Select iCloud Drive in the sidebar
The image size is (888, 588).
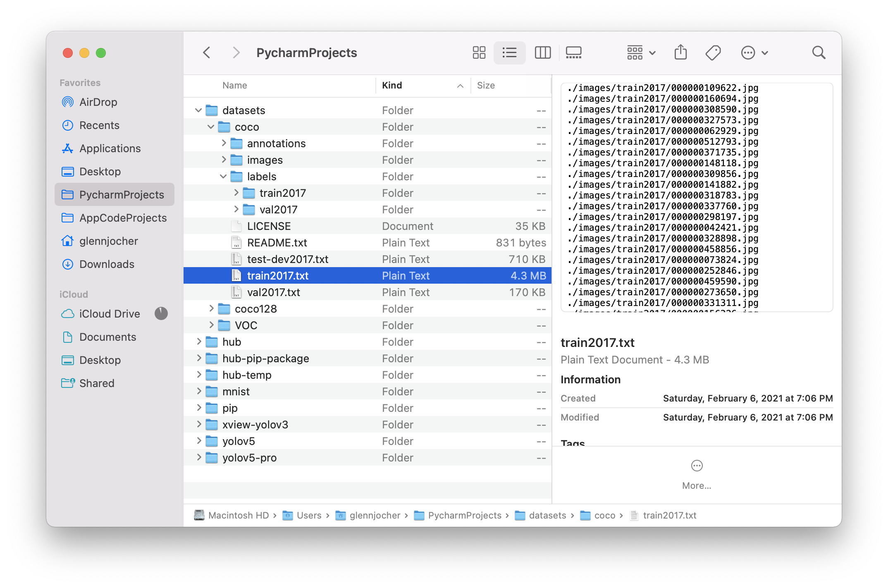tap(110, 314)
